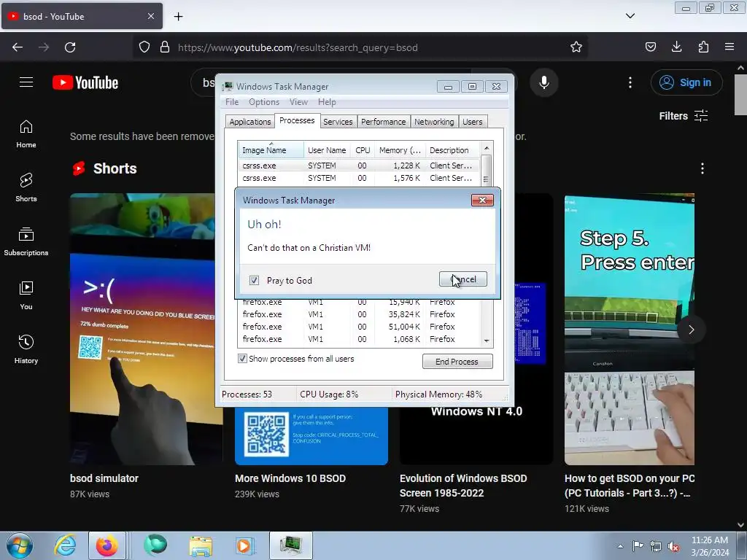The width and height of the screenshot is (747, 560).
Task: Switch to Performance tab
Action: [384, 122]
